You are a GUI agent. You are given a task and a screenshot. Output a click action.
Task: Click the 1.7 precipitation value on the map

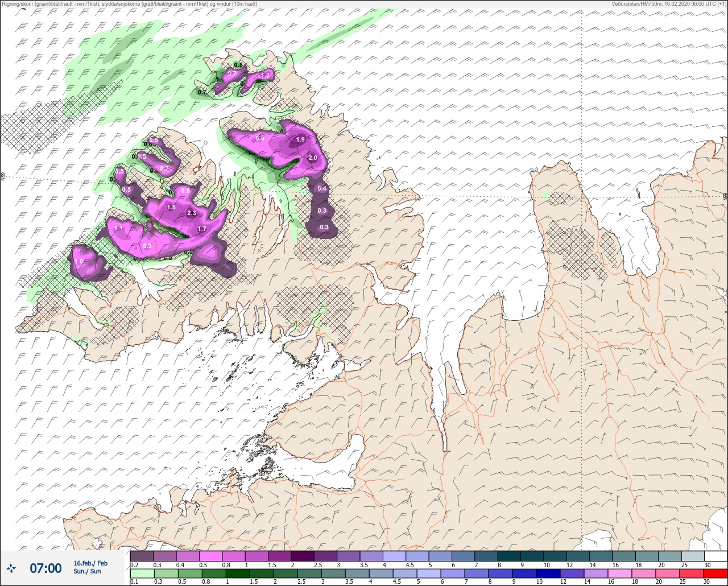click(202, 229)
